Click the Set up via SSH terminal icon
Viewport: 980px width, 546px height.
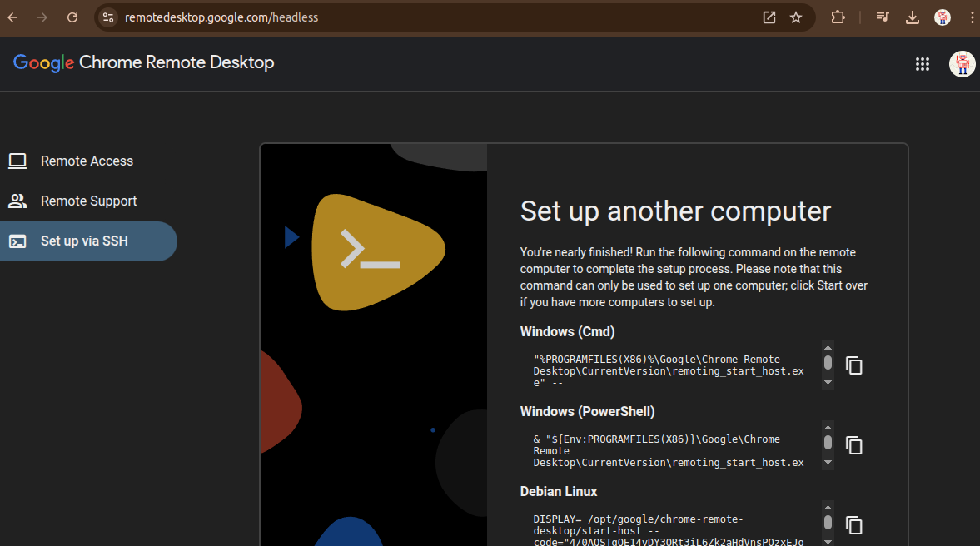point(17,241)
